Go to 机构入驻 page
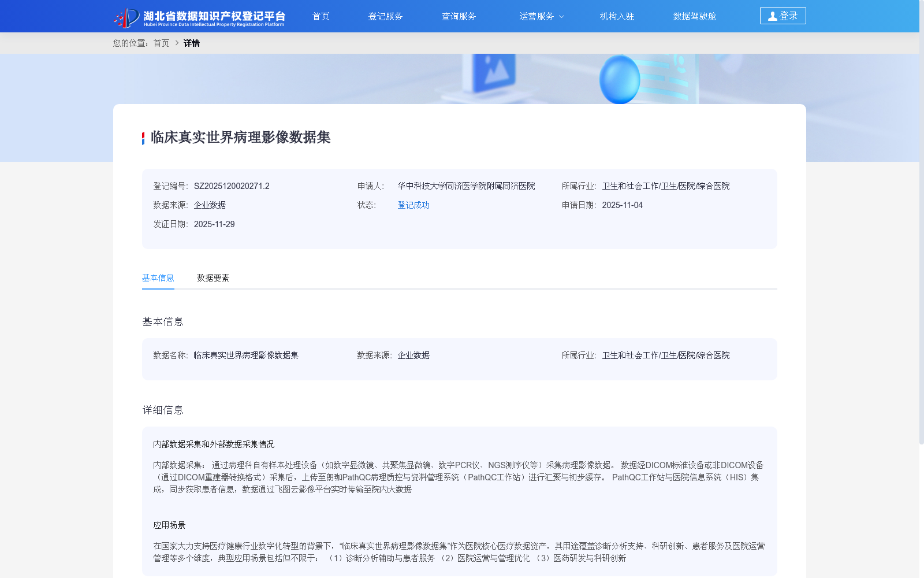The height and width of the screenshot is (578, 924). (x=617, y=16)
